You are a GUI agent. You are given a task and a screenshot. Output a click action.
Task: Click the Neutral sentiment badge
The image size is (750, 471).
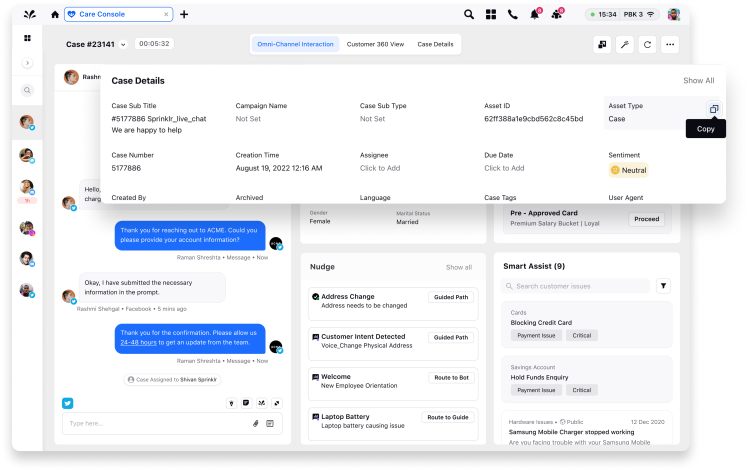coord(629,170)
